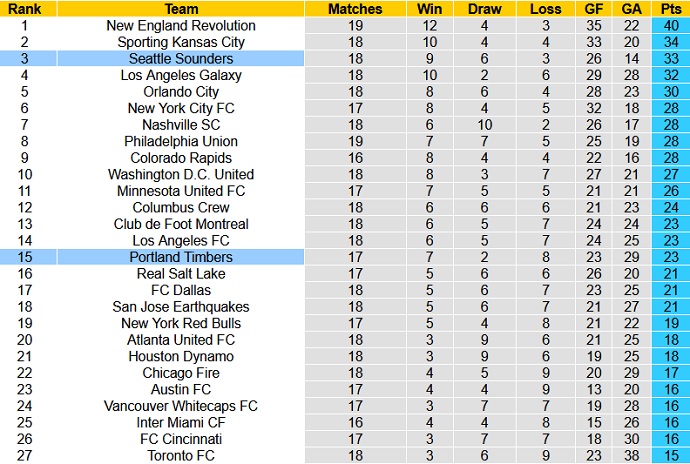Screen dimensions: 690x464
Task: Open the New England Revolution team link
Action: pos(181,26)
